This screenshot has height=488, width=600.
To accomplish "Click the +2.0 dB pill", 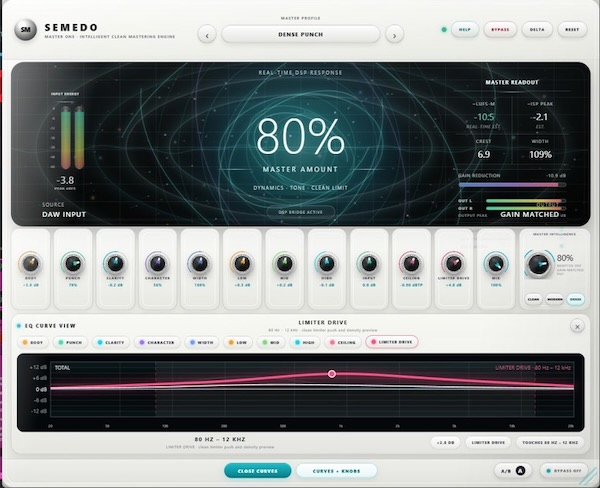I will pos(445,442).
